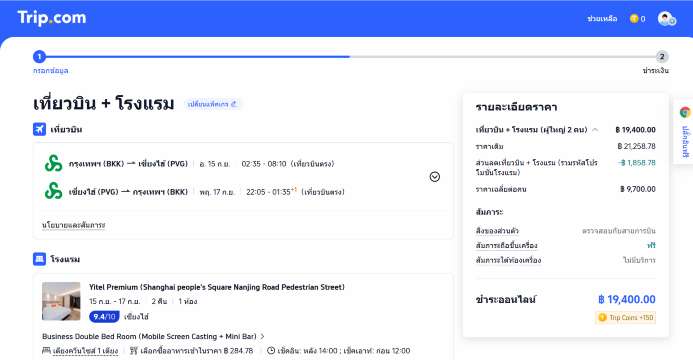
Task: Click the เปลี่ยนแพ็คเกจ change package link
Action: (x=212, y=104)
